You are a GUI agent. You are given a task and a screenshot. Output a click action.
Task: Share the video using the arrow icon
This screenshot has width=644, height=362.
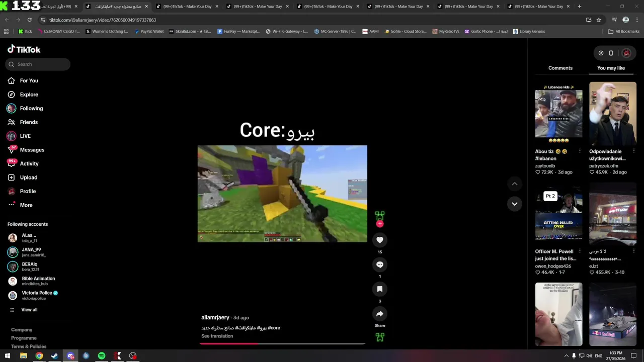tap(380, 314)
